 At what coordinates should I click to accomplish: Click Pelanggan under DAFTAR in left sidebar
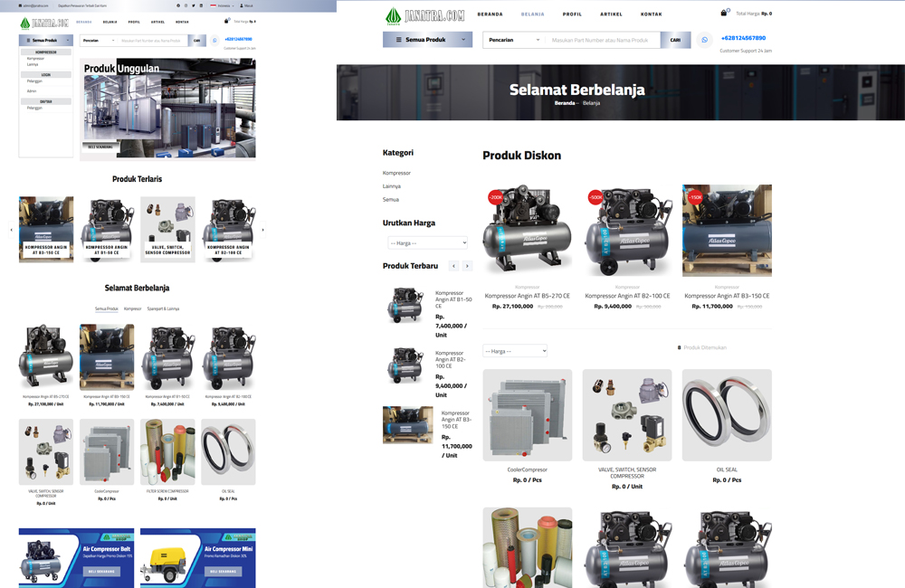click(34, 108)
